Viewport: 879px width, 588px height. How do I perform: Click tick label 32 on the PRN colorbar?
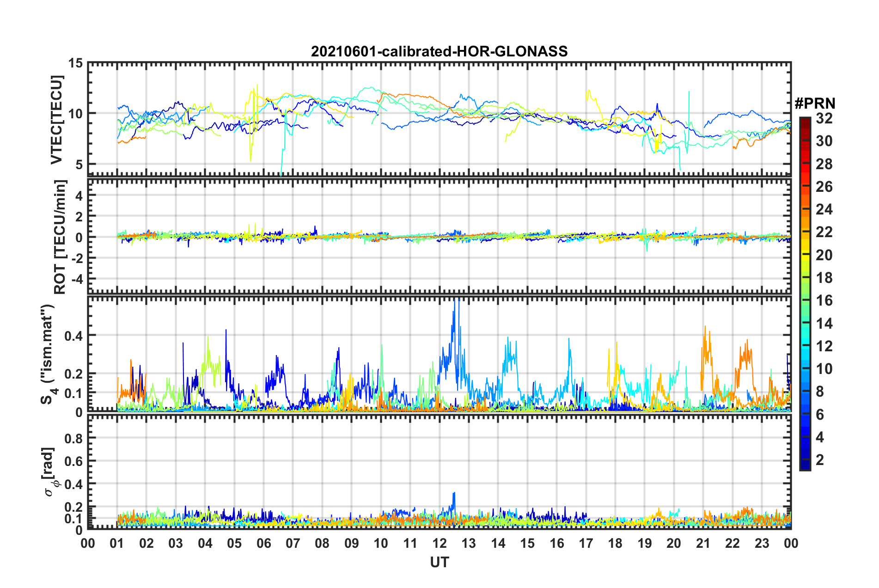(824, 118)
